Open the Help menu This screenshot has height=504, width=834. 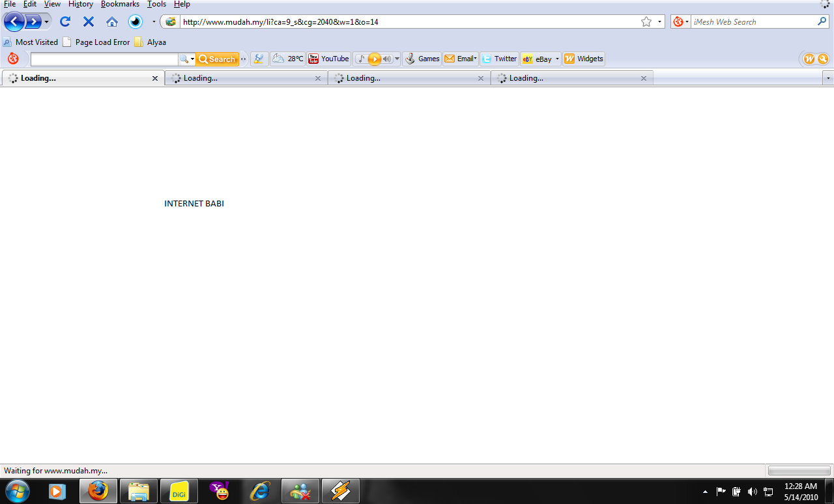[182, 4]
